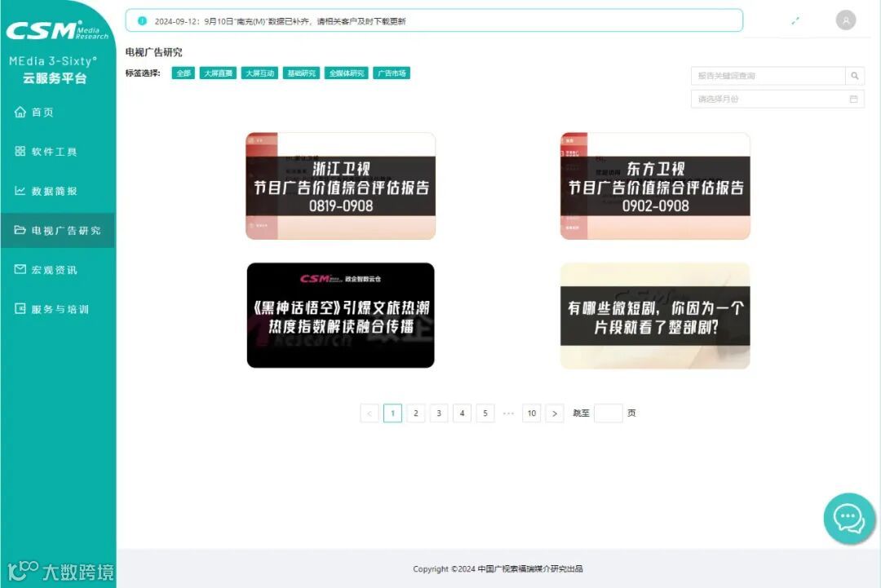Select the 广告市场 tag filter
This screenshot has height=588, width=881.
(392, 73)
